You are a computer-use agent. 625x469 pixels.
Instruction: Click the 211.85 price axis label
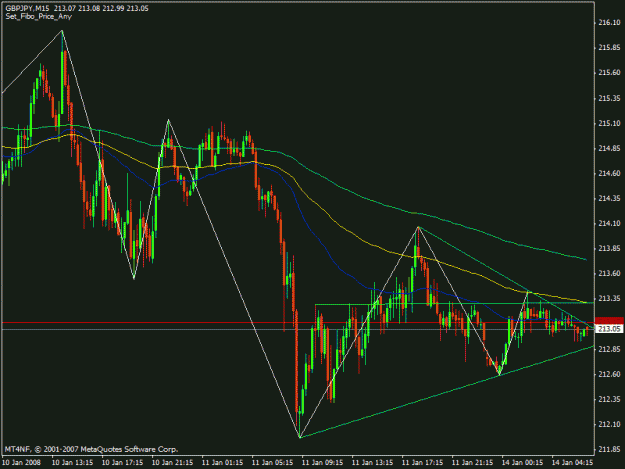click(x=609, y=449)
